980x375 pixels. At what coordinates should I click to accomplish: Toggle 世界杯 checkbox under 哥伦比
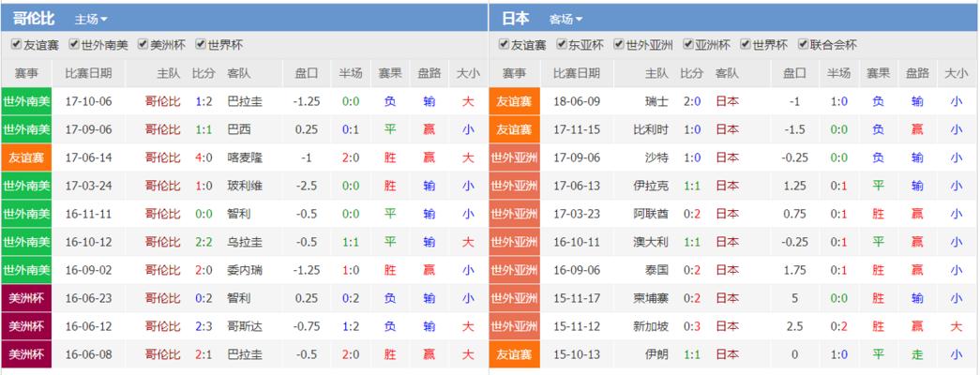click(x=200, y=45)
